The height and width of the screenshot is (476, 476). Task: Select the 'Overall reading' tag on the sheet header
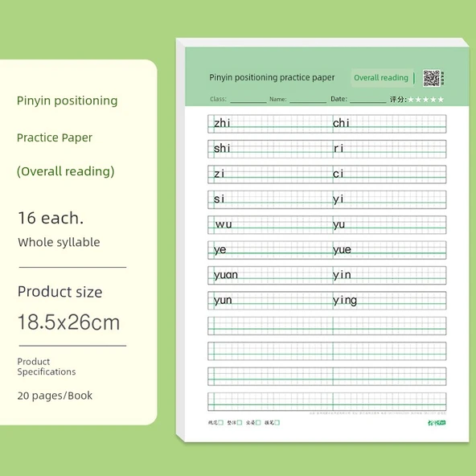[x=381, y=78]
